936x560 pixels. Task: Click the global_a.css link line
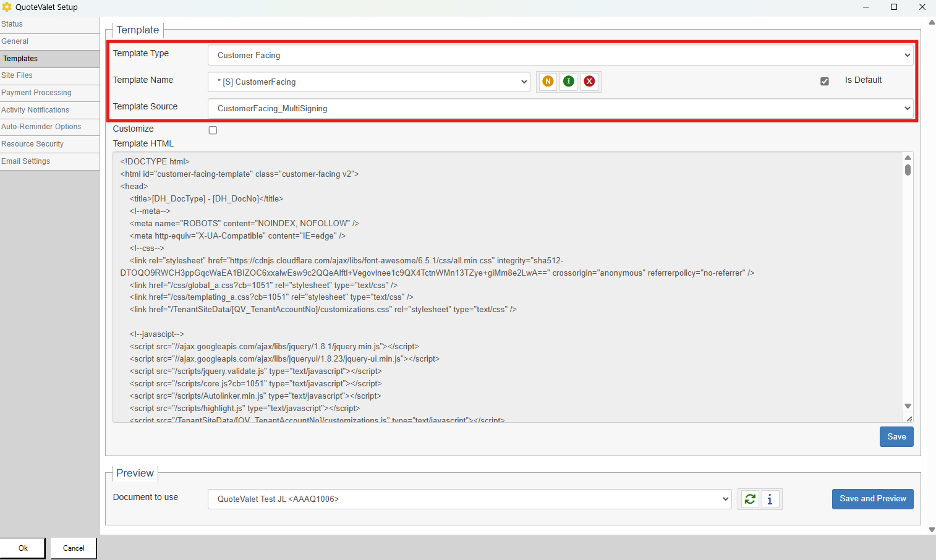coord(263,286)
